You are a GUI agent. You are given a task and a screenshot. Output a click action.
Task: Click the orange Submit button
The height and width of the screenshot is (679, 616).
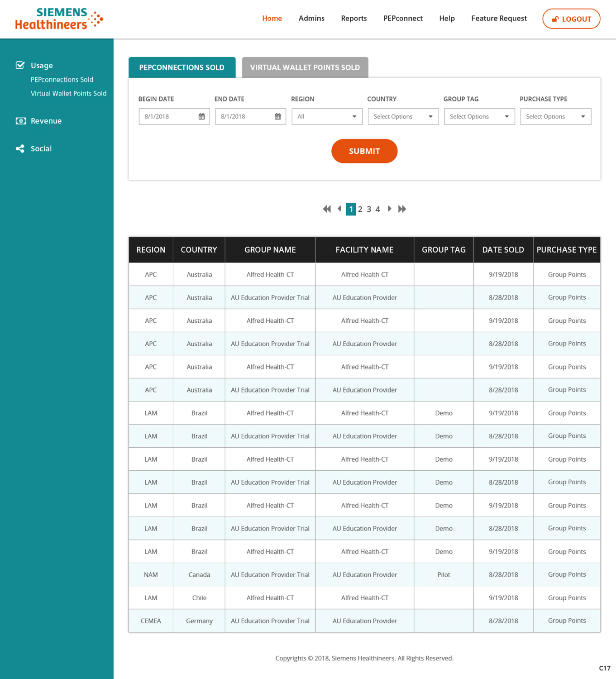pos(364,151)
